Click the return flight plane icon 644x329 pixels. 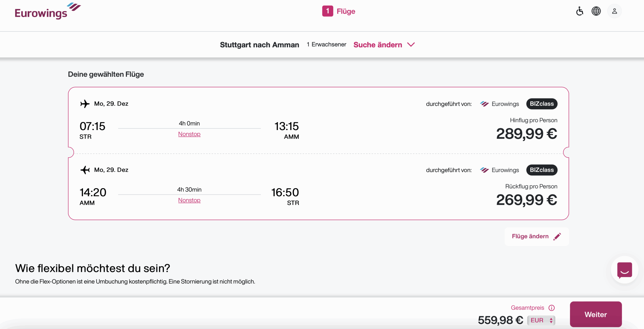(85, 170)
